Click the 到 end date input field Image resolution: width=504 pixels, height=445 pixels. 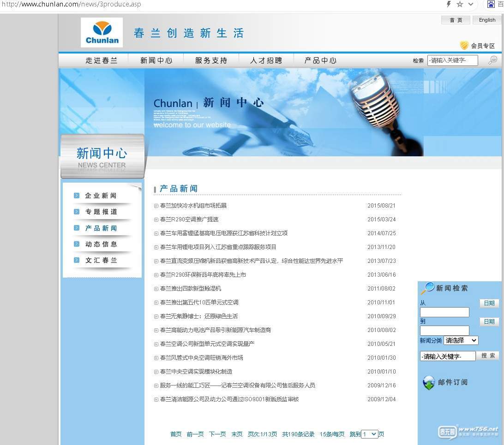click(x=444, y=331)
